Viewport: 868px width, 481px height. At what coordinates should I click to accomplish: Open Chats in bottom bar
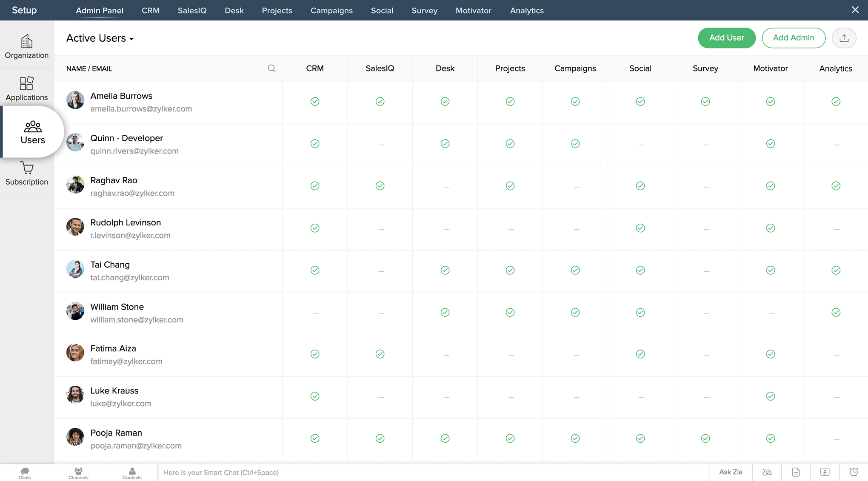25,473
